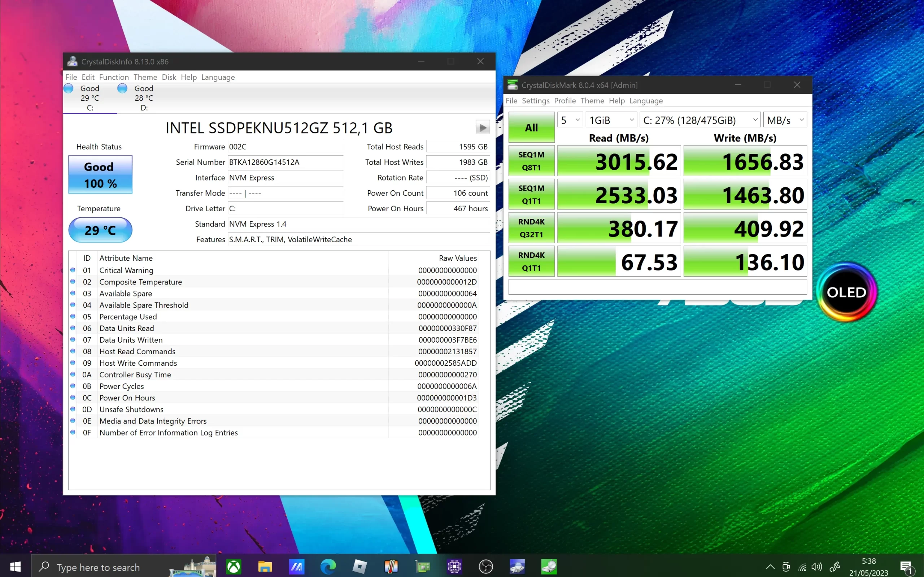Screen dimensions: 924x577
Task: Open Profile menu in CrystalDiskMark
Action: [565, 101]
